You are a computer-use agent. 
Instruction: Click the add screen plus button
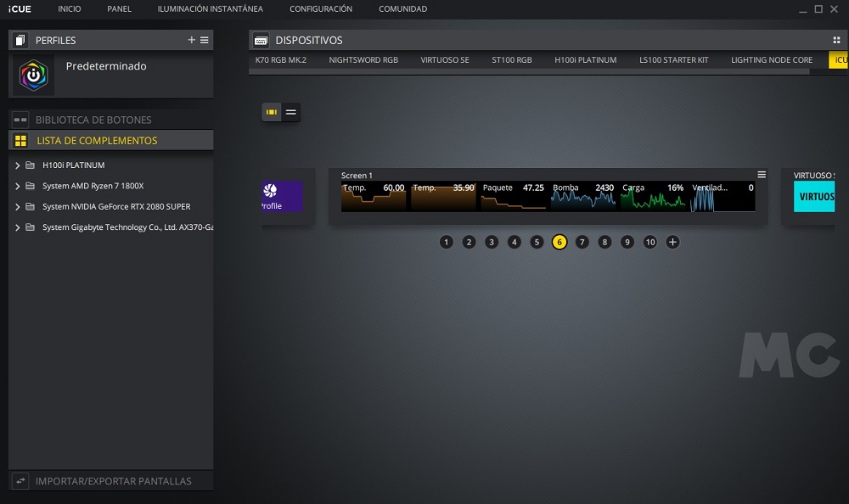672,242
